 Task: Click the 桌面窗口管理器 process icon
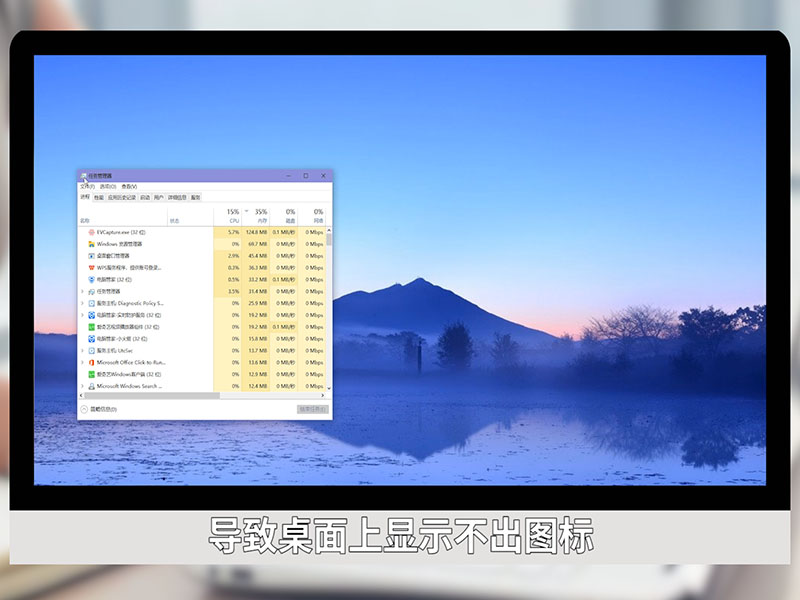pos(91,256)
